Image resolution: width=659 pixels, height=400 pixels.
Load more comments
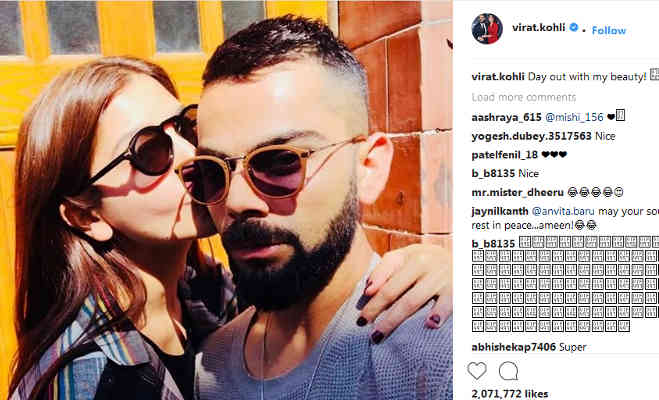pyautogui.click(x=524, y=97)
